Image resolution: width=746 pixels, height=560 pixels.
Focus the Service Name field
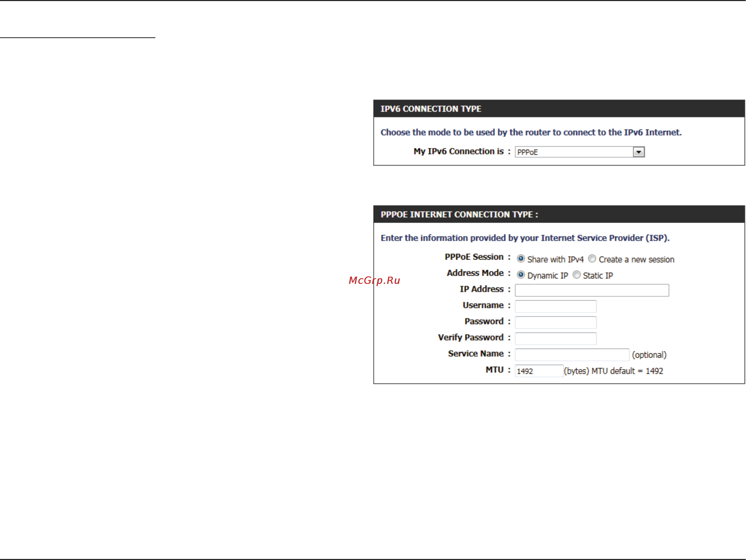point(572,355)
